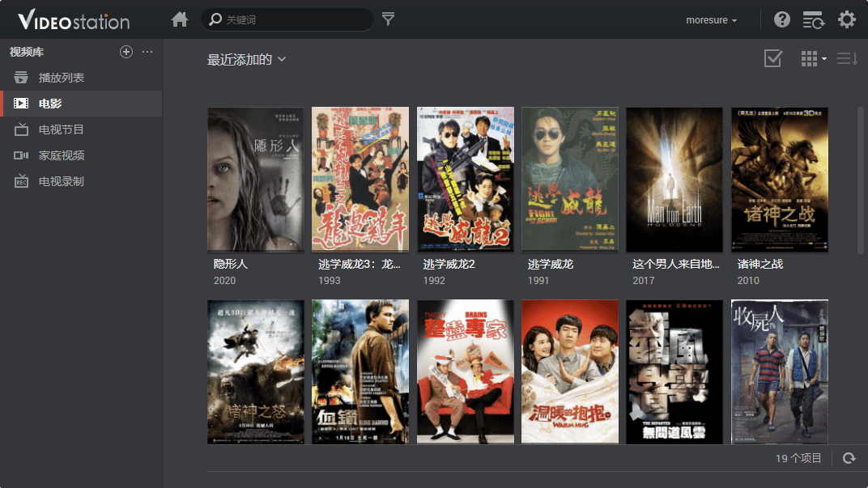Open video library more options ellipsis
The width and height of the screenshot is (868, 488).
(147, 52)
